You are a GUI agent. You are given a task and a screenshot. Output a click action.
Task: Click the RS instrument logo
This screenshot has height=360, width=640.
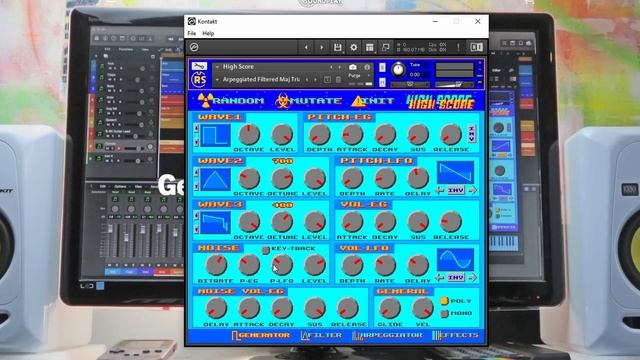coord(199,79)
